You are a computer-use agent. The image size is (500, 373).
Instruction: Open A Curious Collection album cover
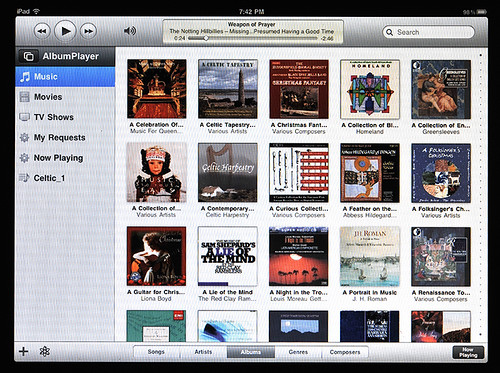299,173
